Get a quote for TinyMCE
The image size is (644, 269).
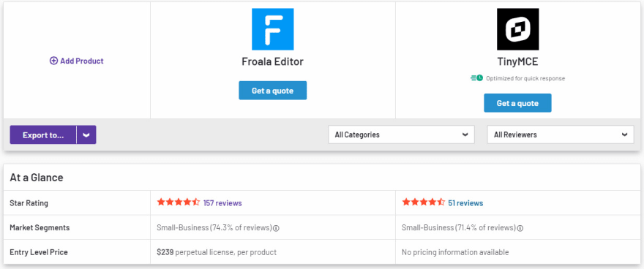pyautogui.click(x=517, y=103)
